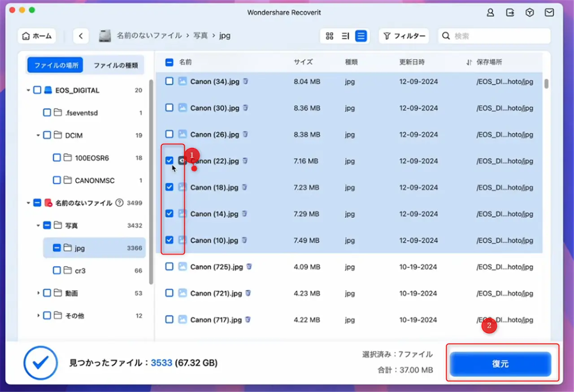The height and width of the screenshot is (392, 574).
Task: Sort by 名前 column header
Action: tap(186, 62)
